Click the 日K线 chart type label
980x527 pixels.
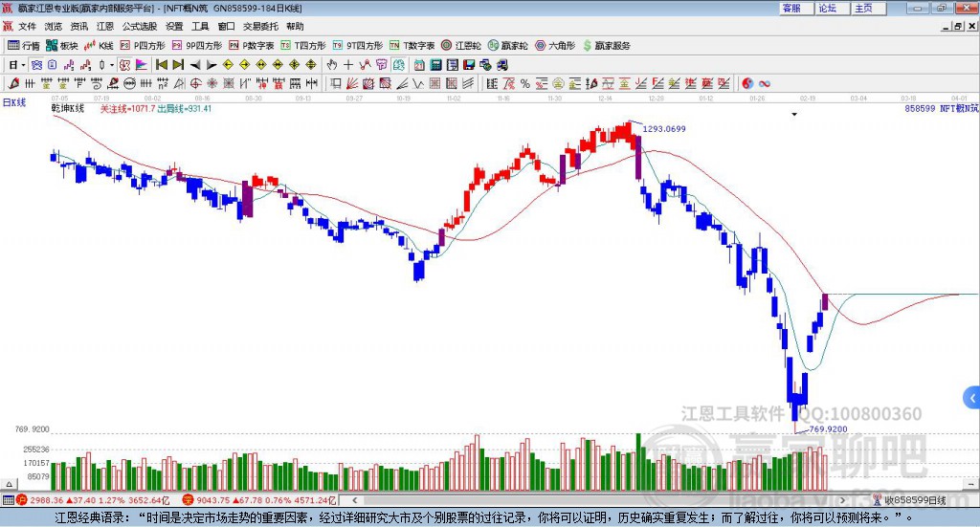(x=13, y=102)
